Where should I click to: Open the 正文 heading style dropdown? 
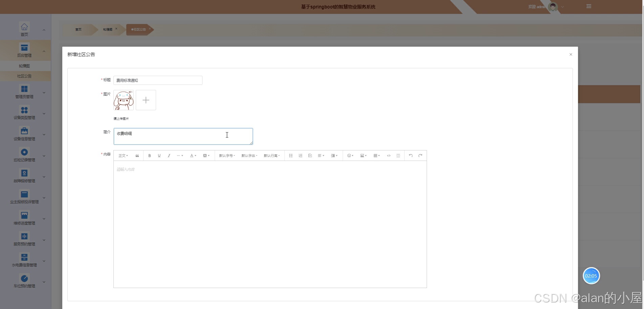coord(123,156)
